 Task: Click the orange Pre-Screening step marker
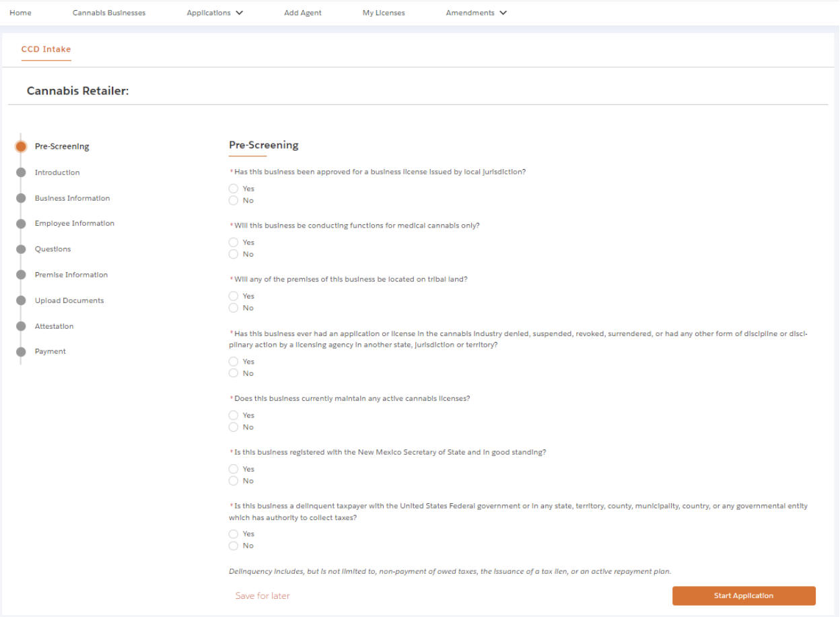[21, 147]
